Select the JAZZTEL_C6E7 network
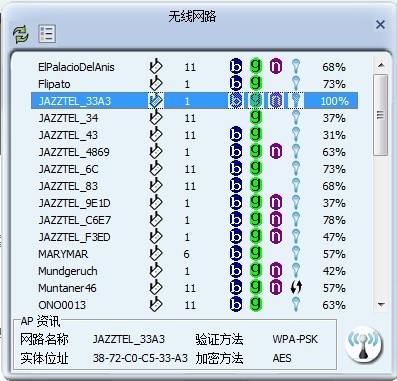Image resolution: width=397 pixels, height=381 pixels. (x=194, y=220)
